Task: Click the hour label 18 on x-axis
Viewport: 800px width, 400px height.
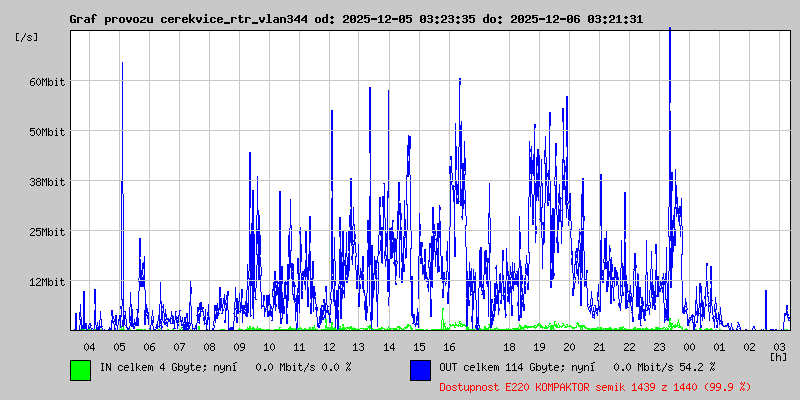Action: [x=509, y=347]
